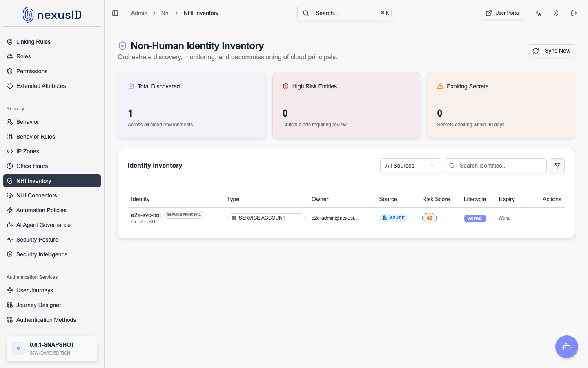
Task: Open Extended Attributes in sidebar
Action: click(x=52, y=86)
